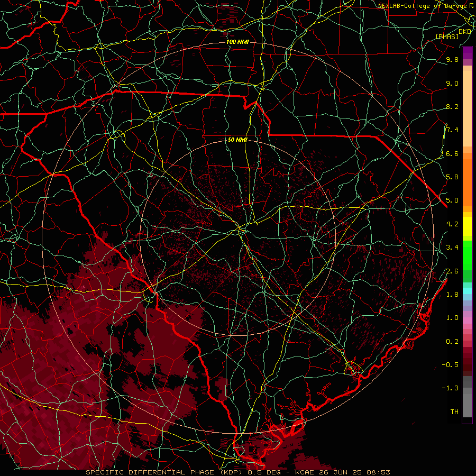
Task: Click the -0.5 scale value
Action: [450, 365]
